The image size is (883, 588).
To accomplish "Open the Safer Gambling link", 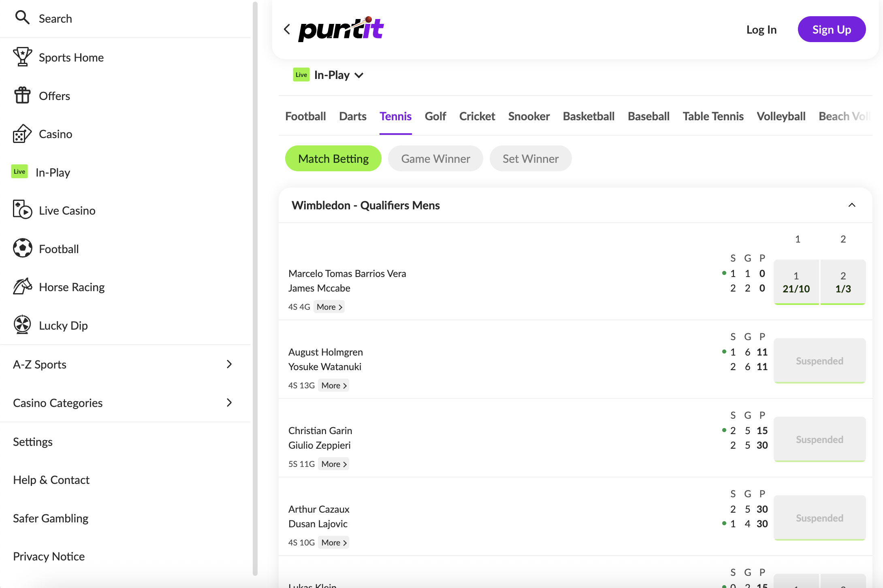I will click(x=51, y=518).
